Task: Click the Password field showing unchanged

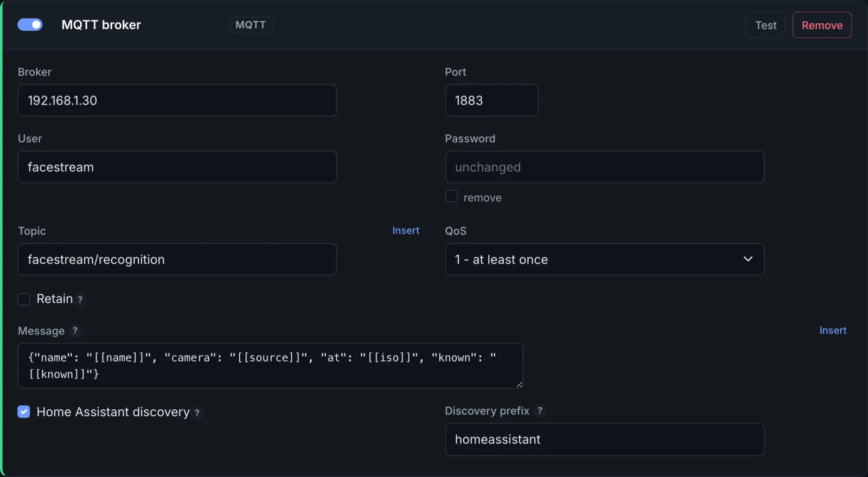Action: (x=604, y=167)
